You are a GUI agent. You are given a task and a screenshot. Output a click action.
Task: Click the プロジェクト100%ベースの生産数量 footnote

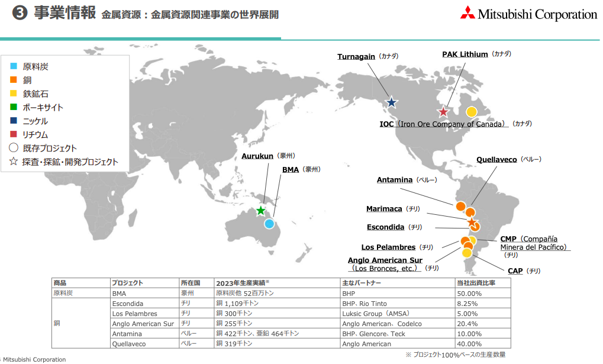pos(456,355)
